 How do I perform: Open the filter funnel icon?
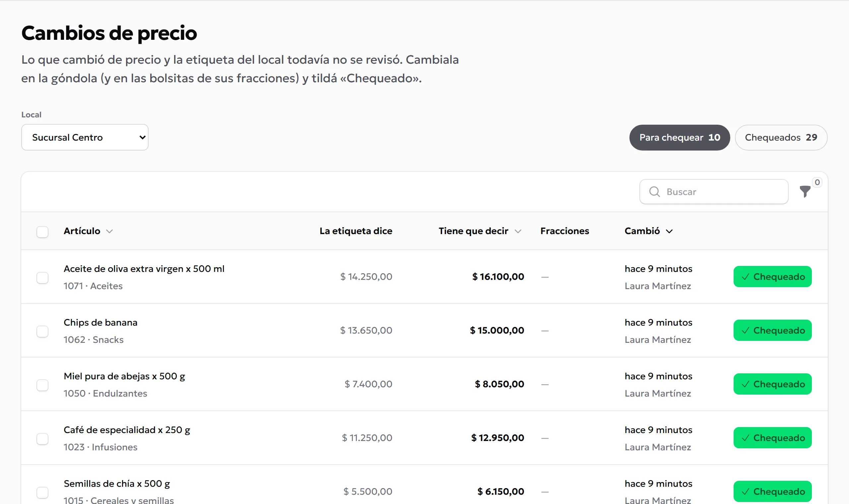point(805,192)
